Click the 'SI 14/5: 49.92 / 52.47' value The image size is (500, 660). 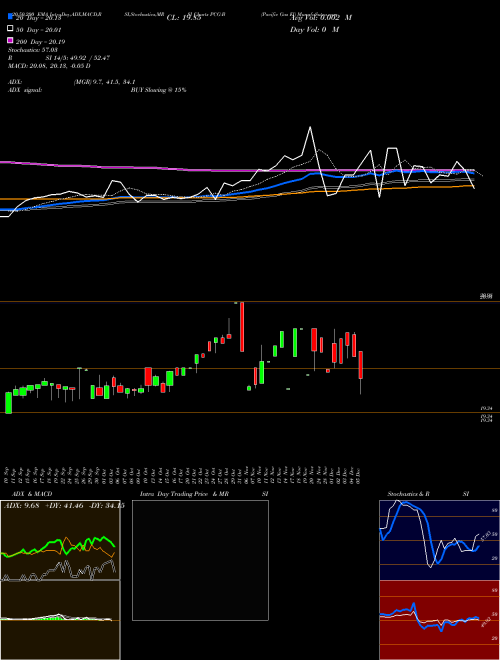coord(78,58)
